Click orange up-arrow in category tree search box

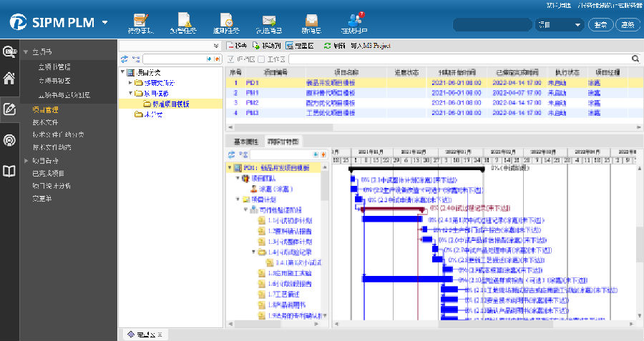217,59
